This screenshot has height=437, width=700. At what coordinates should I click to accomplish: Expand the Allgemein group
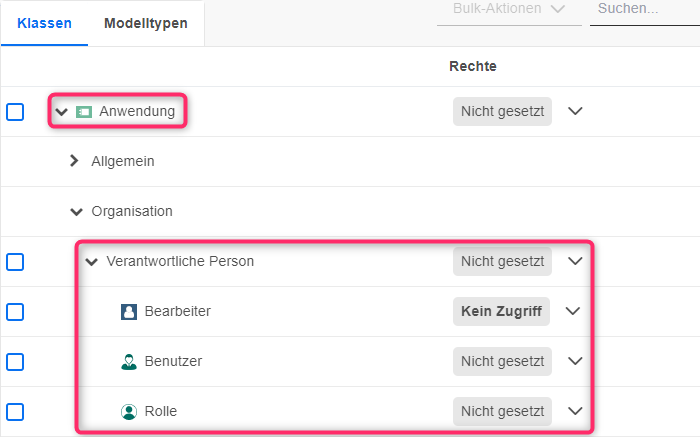[74, 161]
